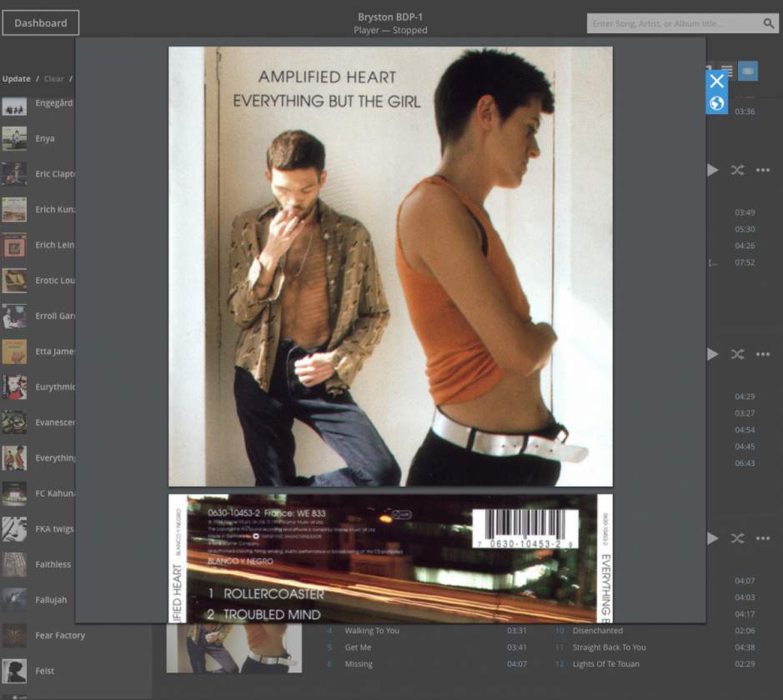Click the 03:36 track duration
This screenshot has width=783, height=700.
pos(745,112)
